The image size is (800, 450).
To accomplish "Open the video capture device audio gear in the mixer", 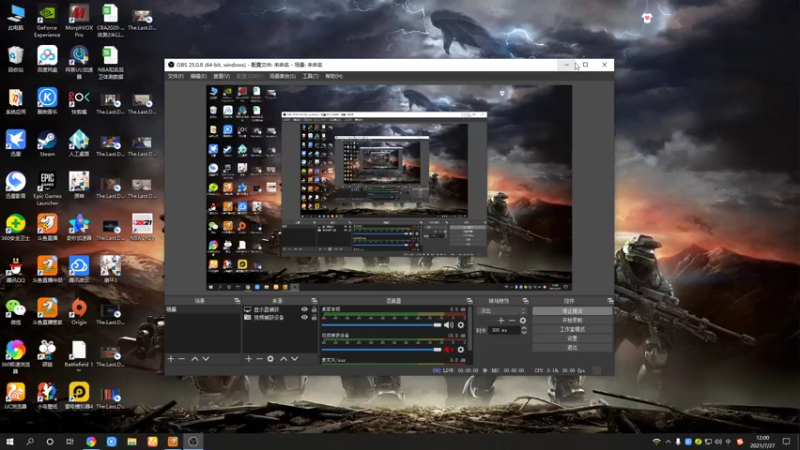I will pyautogui.click(x=461, y=349).
